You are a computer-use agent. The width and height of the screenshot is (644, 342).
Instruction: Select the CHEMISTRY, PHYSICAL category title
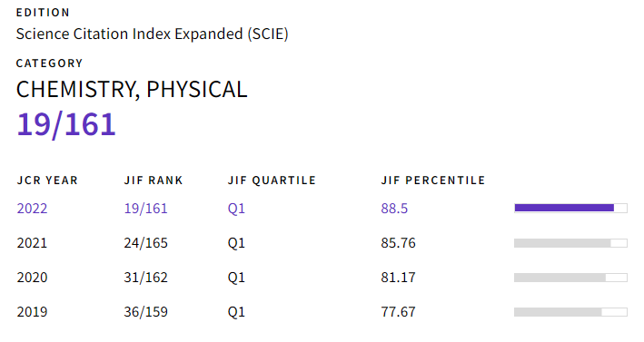coord(132,89)
